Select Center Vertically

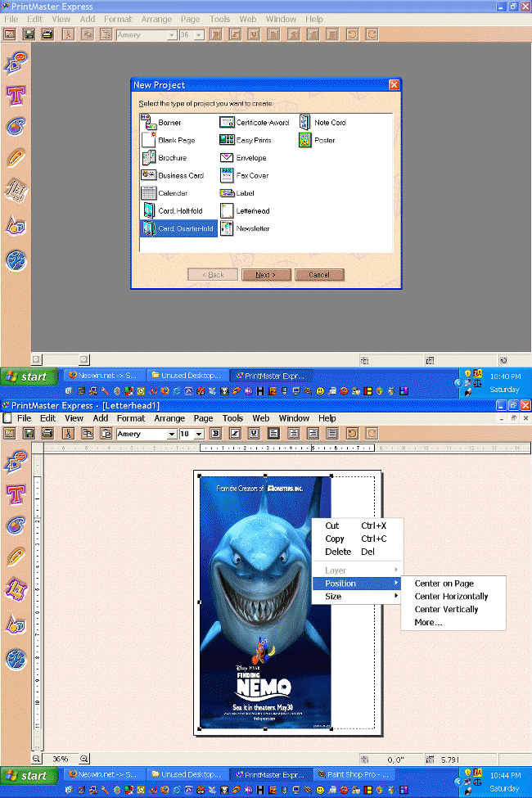453,609
